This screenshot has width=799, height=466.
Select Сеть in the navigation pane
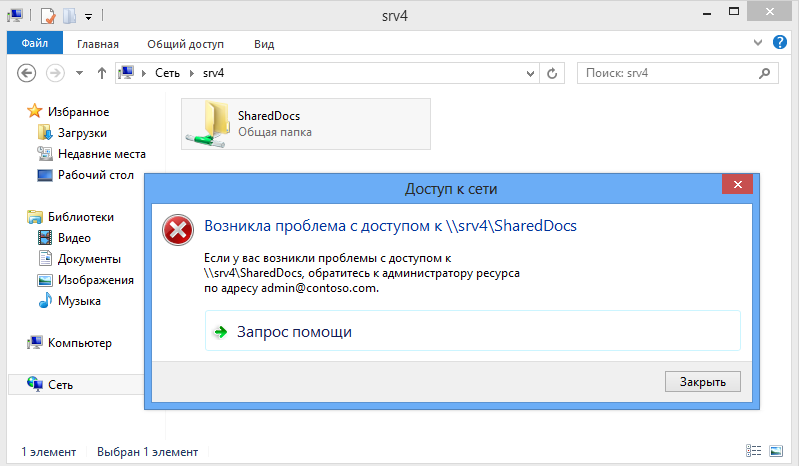point(61,385)
